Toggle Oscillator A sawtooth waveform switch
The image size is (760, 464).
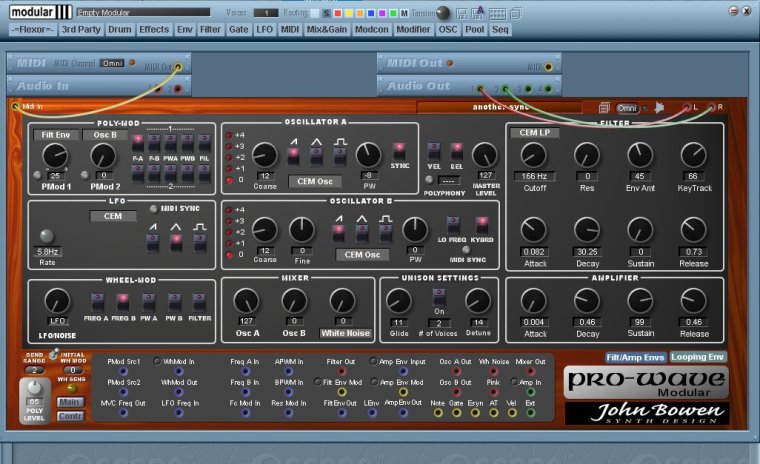(293, 157)
